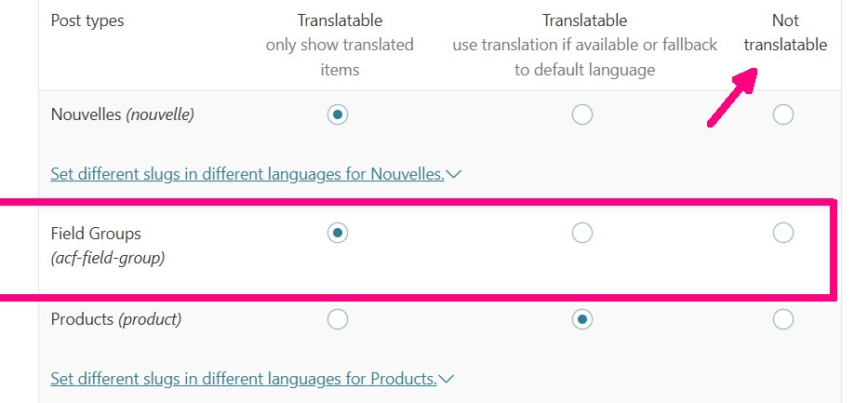
Task: Expand the chevron beside Products slugs link
Action: click(x=447, y=379)
